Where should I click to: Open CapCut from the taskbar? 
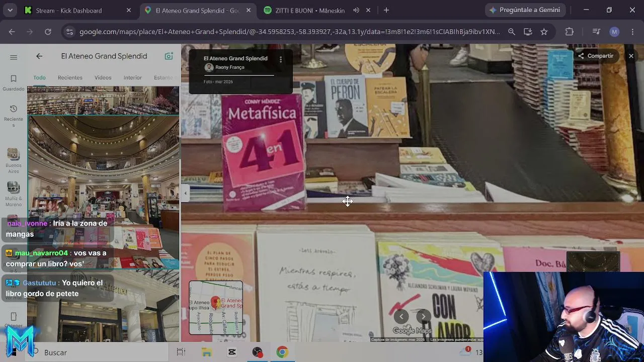coord(232,352)
